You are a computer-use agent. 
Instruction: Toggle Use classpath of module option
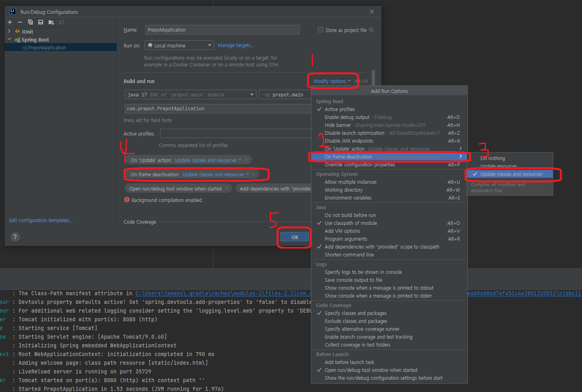click(389, 223)
